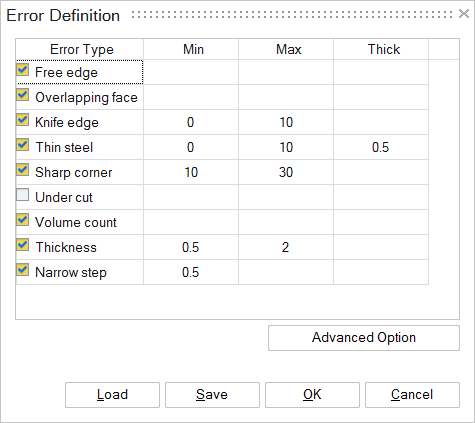Click the dotted title bar grip
The width and height of the screenshot is (475, 423).
(292, 15)
